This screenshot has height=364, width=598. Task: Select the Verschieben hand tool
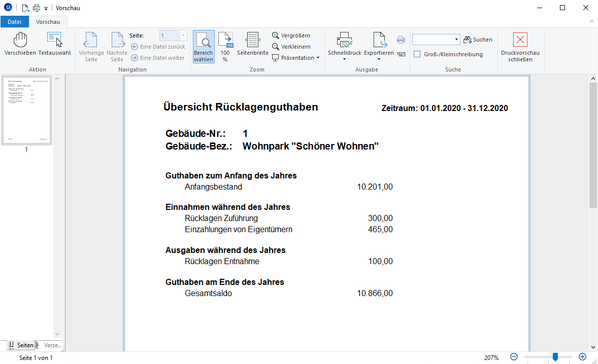[20, 44]
